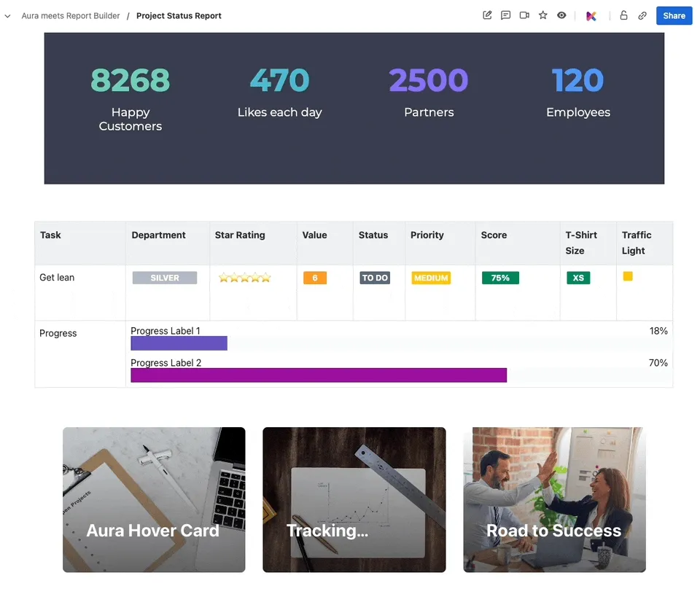Star this page as favorite

coord(542,15)
